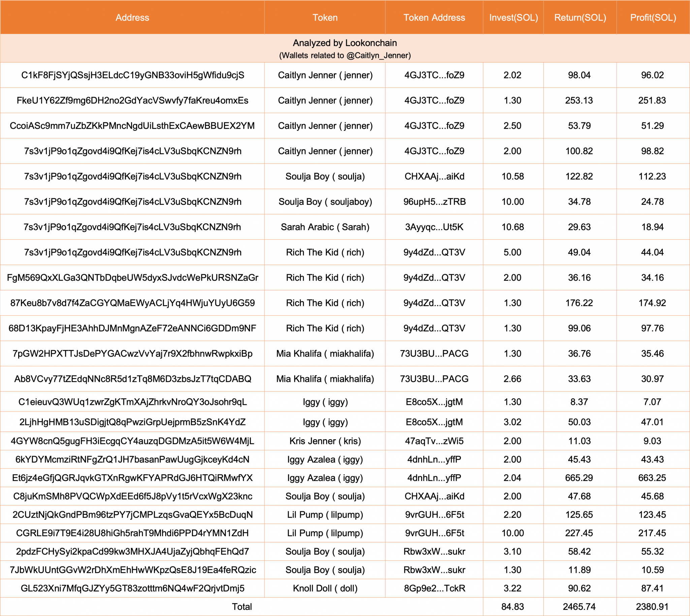Click the Token Address column header
The width and height of the screenshot is (690, 616).
click(434, 18)
